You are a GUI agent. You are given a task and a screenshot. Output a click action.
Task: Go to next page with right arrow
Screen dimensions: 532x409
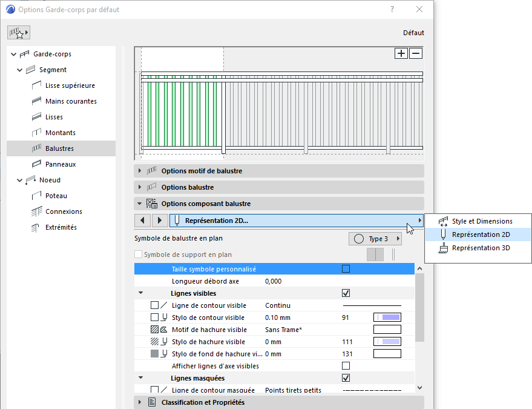point(159,221)
